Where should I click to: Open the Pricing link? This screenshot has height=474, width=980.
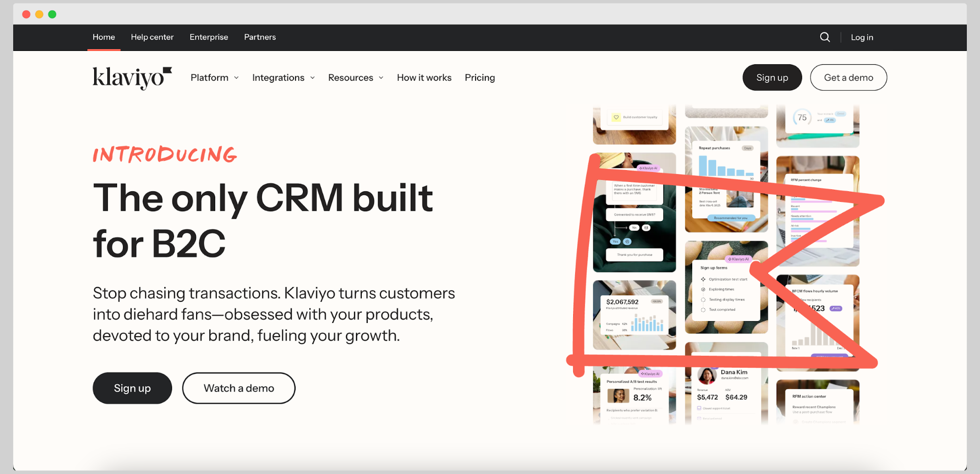[479, 78]
